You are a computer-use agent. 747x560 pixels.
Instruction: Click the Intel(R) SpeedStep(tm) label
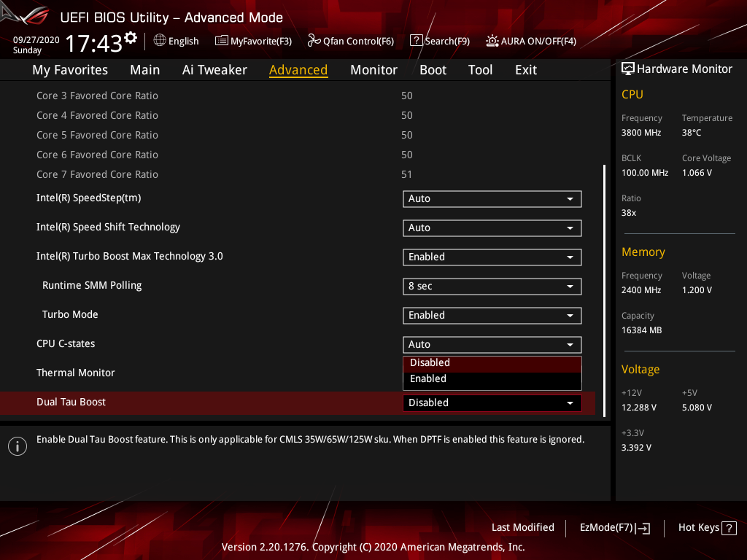coord(88,198)
